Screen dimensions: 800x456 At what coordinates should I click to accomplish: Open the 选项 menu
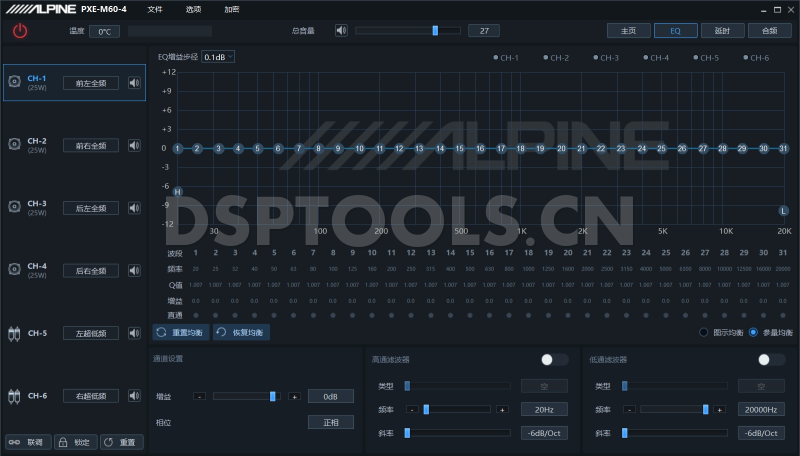pos(193,9)
